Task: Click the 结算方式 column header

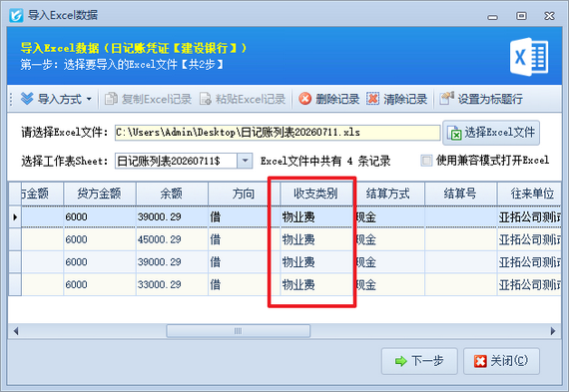Action: (388, 194)
